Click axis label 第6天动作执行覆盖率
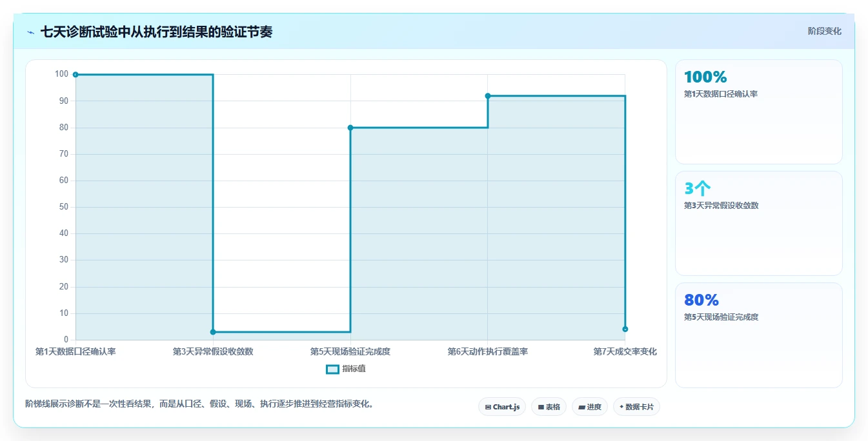 coord(488,352)
